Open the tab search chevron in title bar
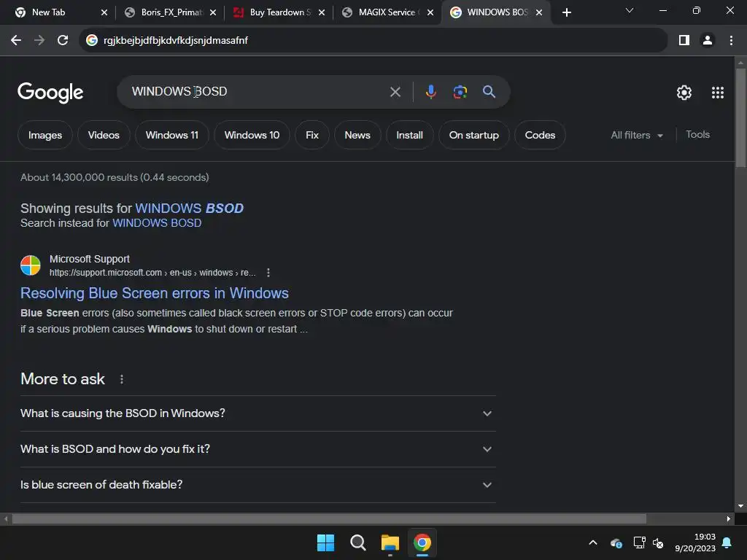 (x=630, y=10)
